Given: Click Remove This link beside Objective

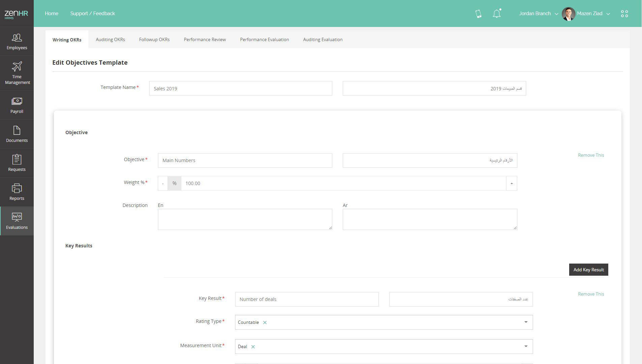Looking at the screenshot, I should [591, 155].
